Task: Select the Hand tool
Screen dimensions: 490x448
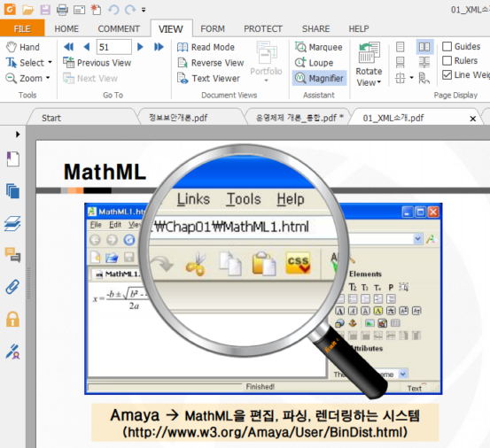Action: [23, 47]
